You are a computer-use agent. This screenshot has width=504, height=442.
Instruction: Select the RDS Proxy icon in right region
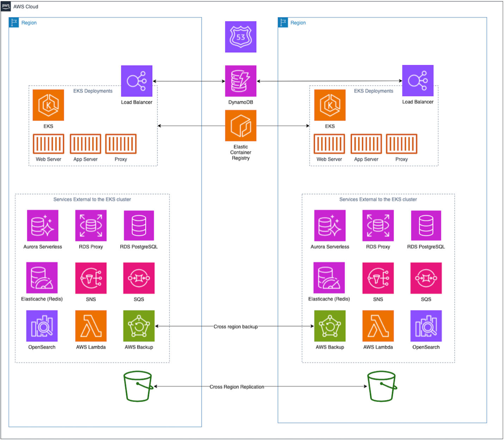(377, 226)
